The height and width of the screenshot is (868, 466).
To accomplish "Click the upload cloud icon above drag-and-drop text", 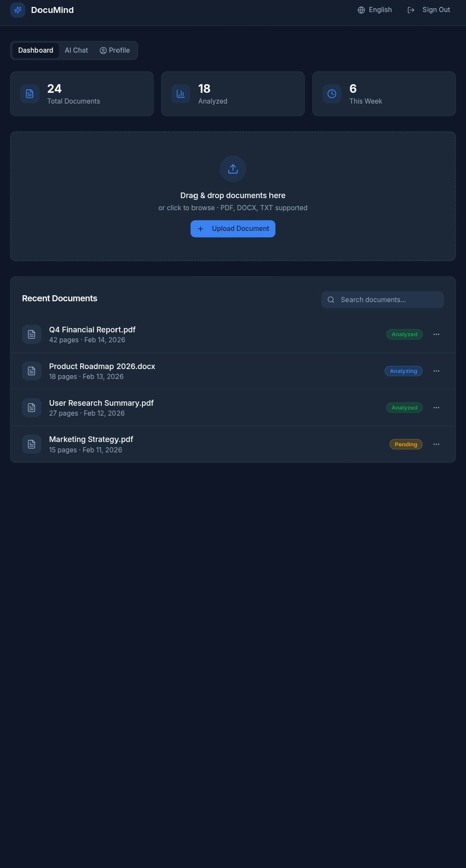I will point(233,169).
